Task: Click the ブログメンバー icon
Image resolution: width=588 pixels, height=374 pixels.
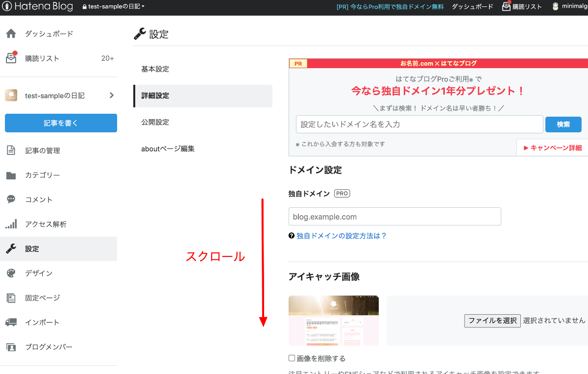Action: coord(11,347)
